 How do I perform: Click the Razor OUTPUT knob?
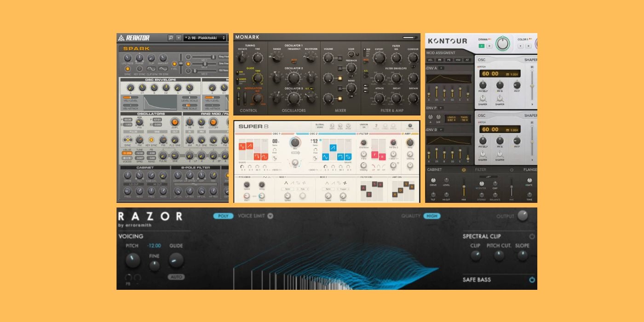tap(522, 216)
